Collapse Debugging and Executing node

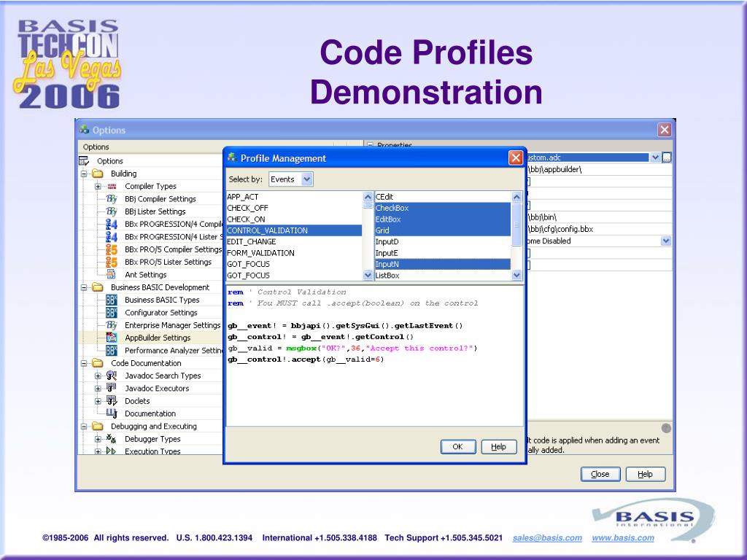(x=85, y=426)
